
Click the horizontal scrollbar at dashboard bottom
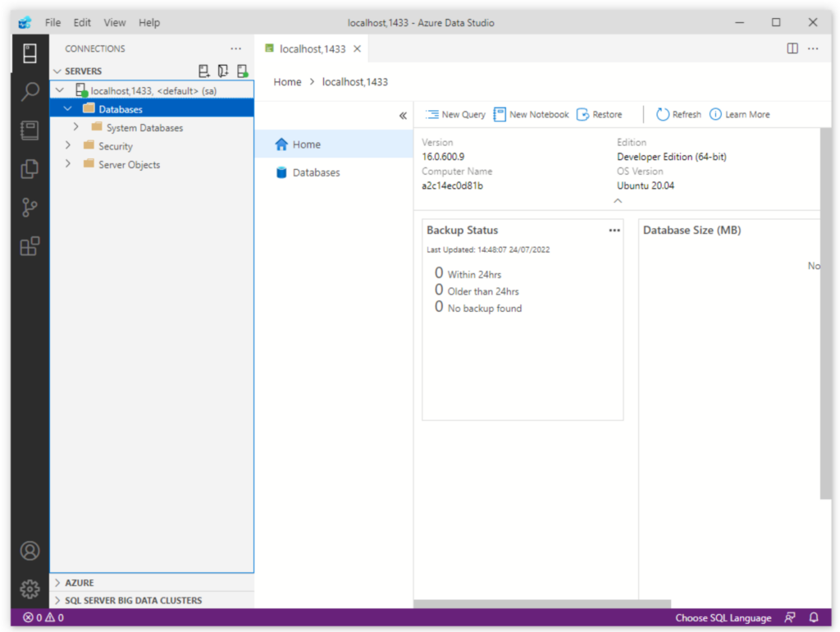tap(541, 604)
